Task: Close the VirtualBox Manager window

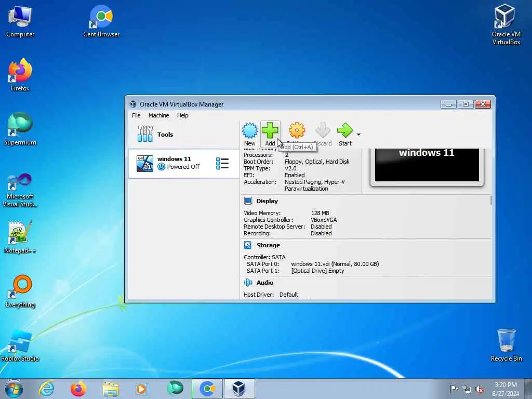Action: click(x=483, y=104)
